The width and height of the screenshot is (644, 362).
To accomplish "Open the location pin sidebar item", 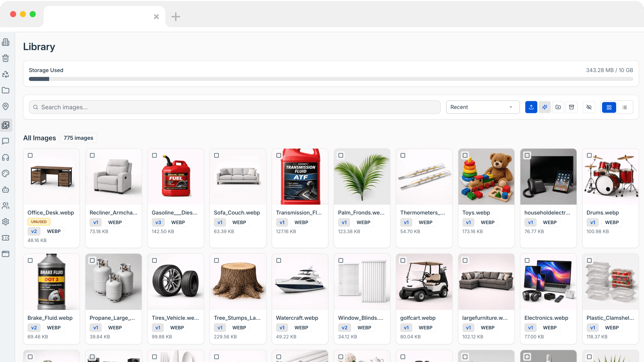I will [x=6, y=107].
